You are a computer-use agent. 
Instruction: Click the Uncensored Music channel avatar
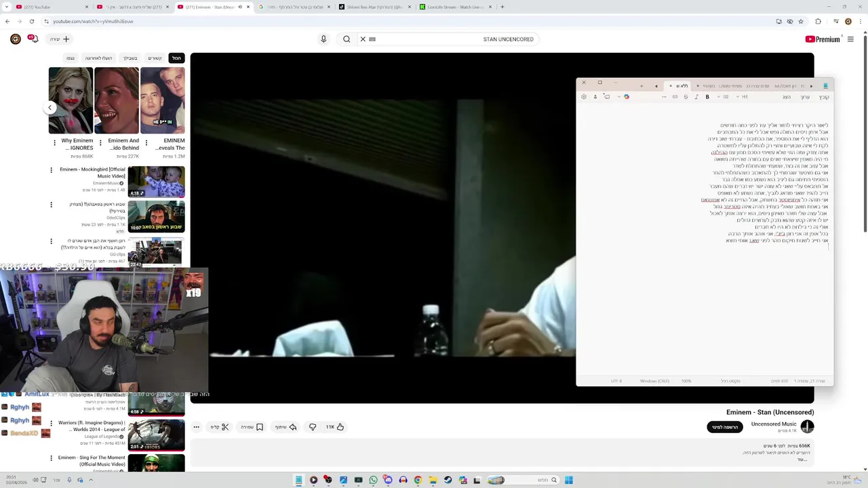[x=807, y=426]
